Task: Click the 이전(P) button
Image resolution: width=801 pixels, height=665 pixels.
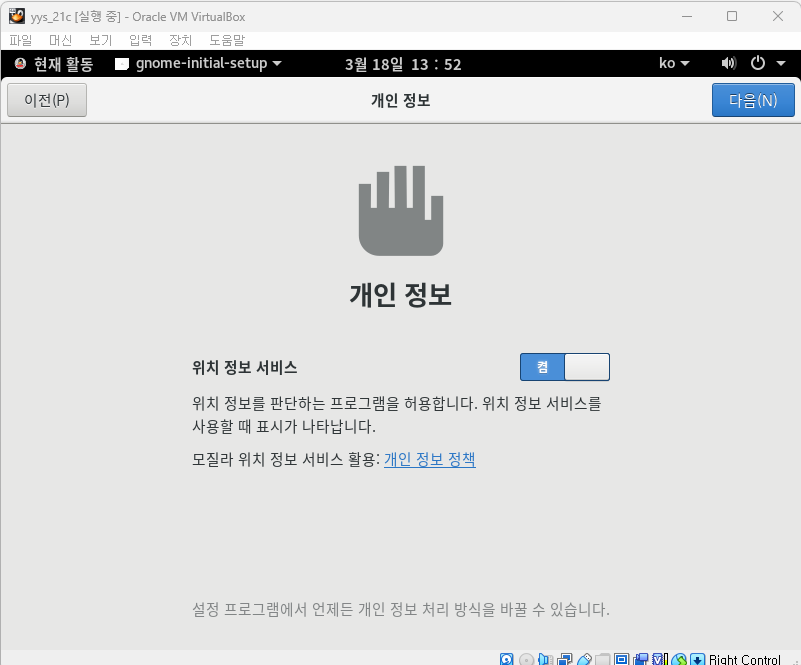Action: tap(47, 100)
